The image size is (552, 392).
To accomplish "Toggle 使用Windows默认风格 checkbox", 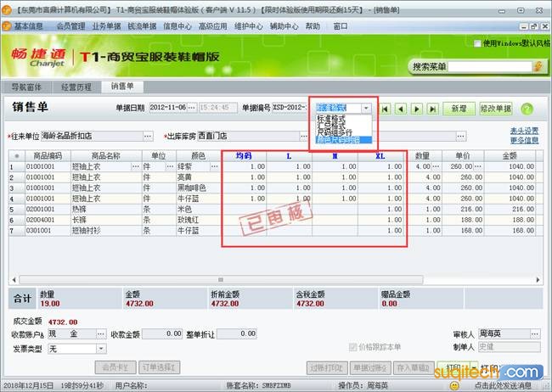I will click(477, 43).
